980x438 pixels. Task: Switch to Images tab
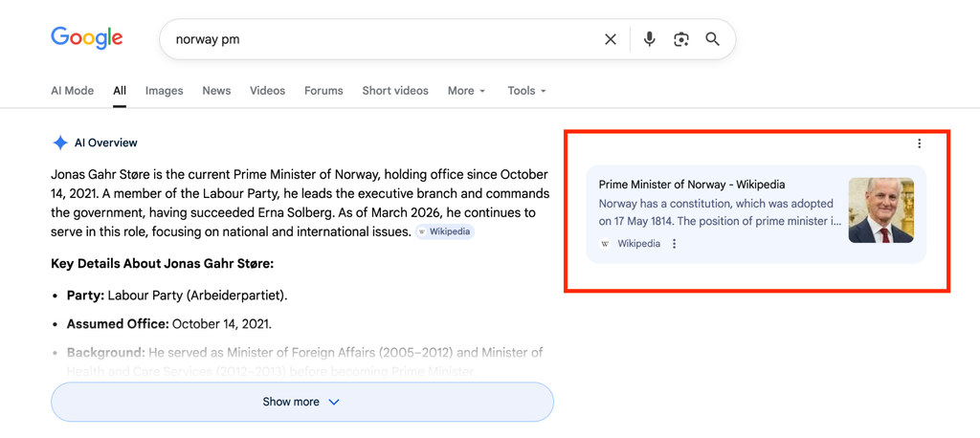click(x=165, y=91)
